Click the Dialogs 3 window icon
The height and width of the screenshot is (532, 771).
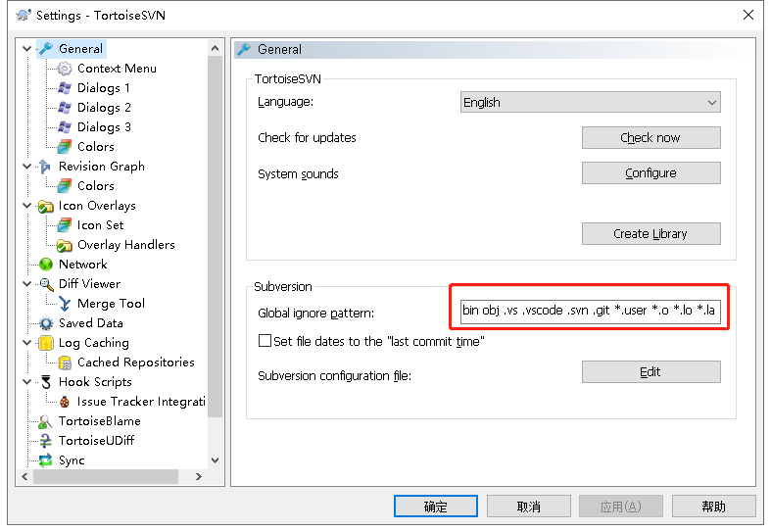pyautogui.click(x=65, y=127)
